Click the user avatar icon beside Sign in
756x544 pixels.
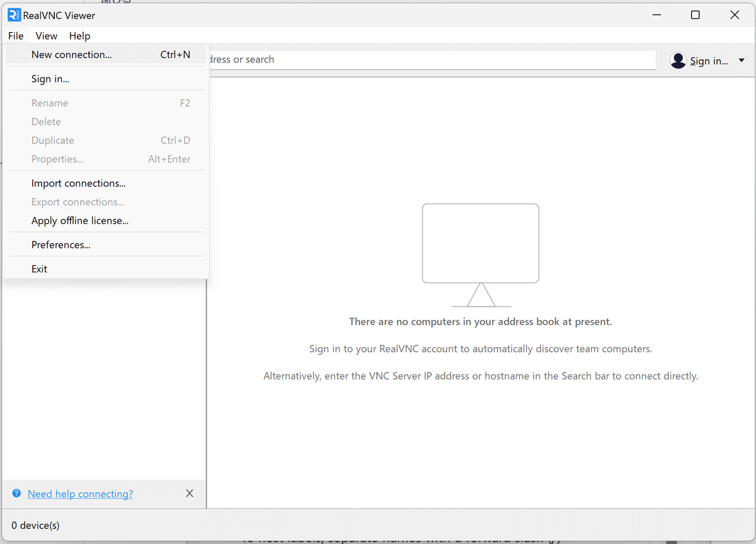pyautogui.click(x=679, y=61)
